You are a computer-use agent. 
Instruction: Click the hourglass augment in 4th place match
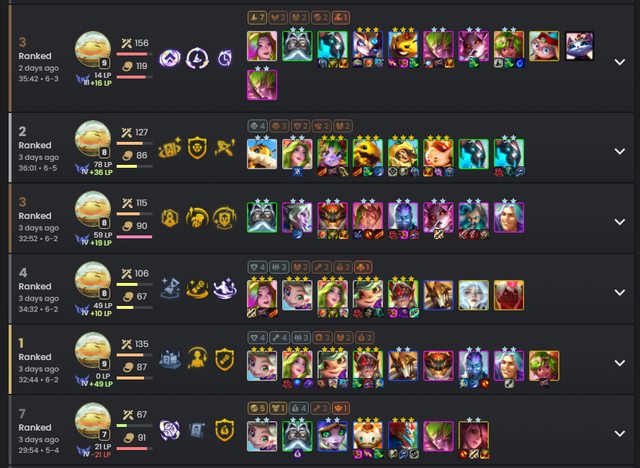[x=171, y=288]
